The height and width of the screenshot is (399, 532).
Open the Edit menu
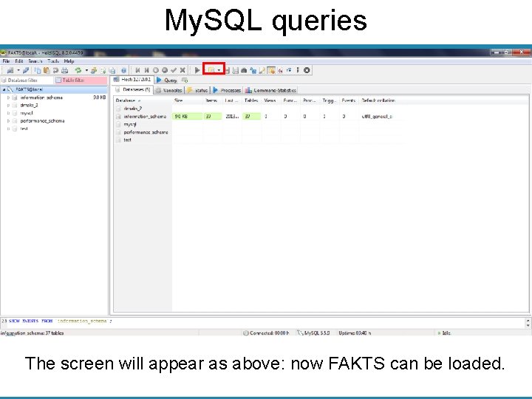pyautogui.click(x=19, y=61)
